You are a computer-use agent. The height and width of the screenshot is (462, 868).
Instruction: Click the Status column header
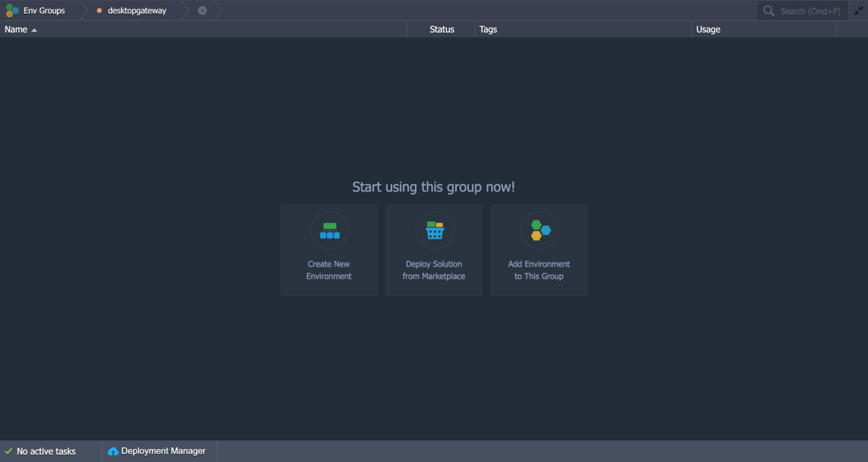tap(441, 29)
